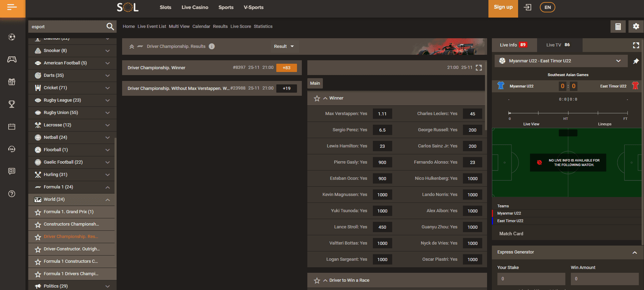Expand live info panel to fullscreen

click(x=636, y=45)
